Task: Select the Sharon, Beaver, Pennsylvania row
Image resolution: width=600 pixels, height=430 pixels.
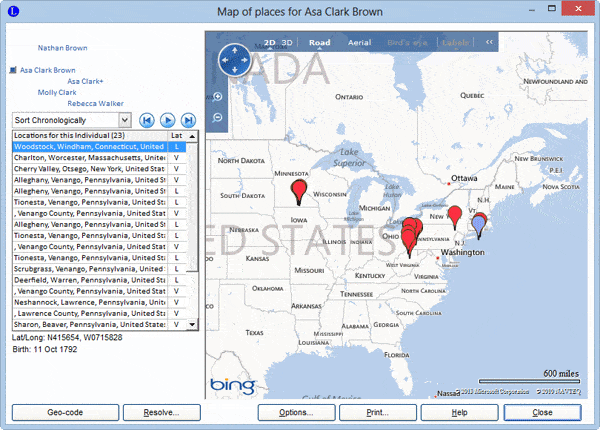Action: point(99,324)
